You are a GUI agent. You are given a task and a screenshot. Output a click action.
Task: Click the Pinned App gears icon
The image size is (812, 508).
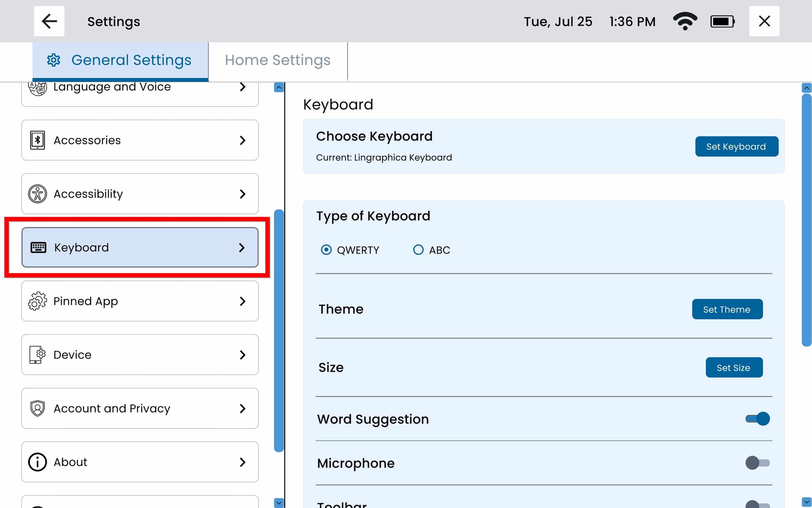coord(37,301)
